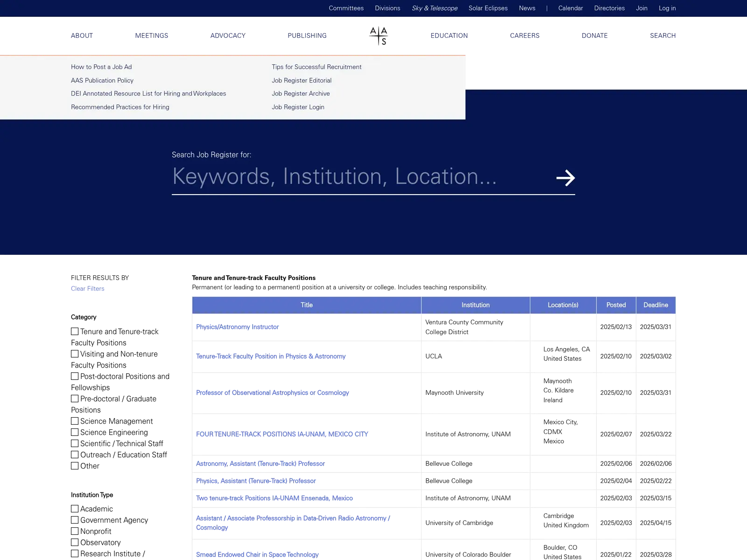Open Job Register Login
Viewport: 747px width, 560px height.
[298, 107]
